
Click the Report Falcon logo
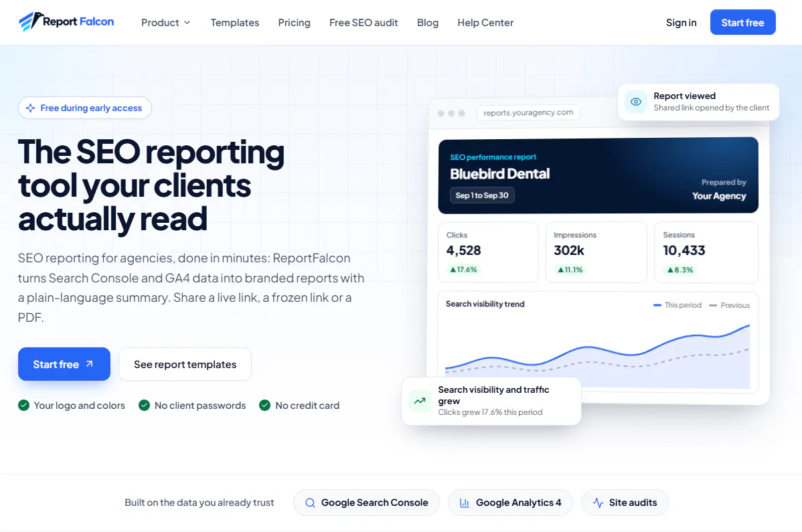pyautogui.click(x=66, y=22)
